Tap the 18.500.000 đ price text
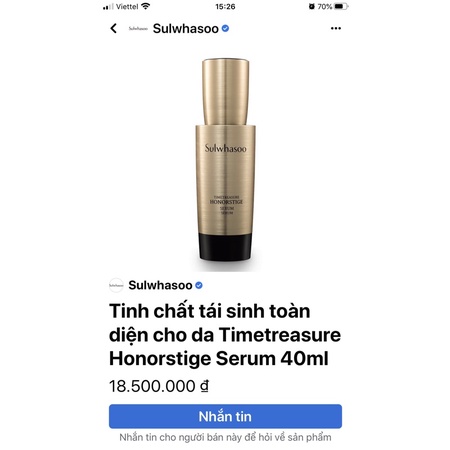 pos(159,386)
